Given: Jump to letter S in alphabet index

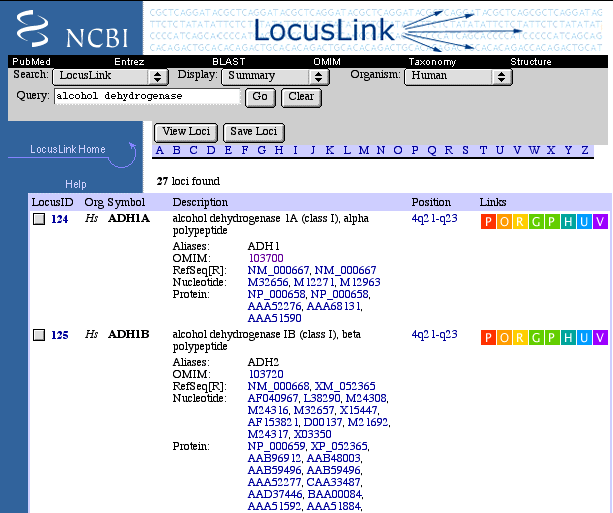Looking at the screenshot, I should (465, 150).
